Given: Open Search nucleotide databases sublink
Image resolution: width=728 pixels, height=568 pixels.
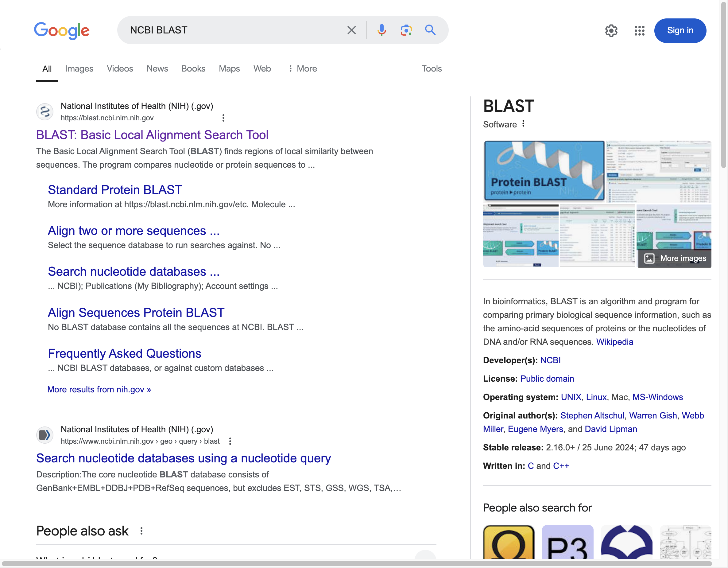Looking at the screenshot, I should (x=134, y=271).
